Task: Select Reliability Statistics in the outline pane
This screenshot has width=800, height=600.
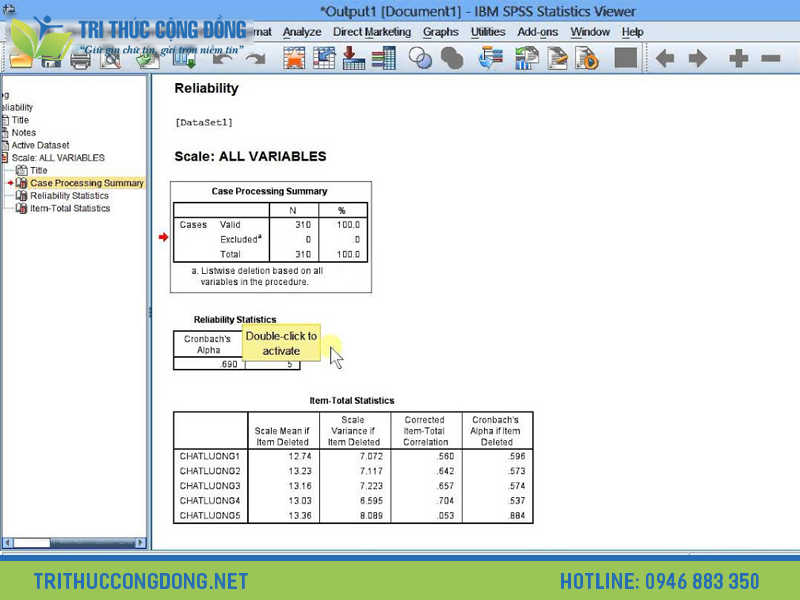Action: pyautogui.click(x=69, y=195)
